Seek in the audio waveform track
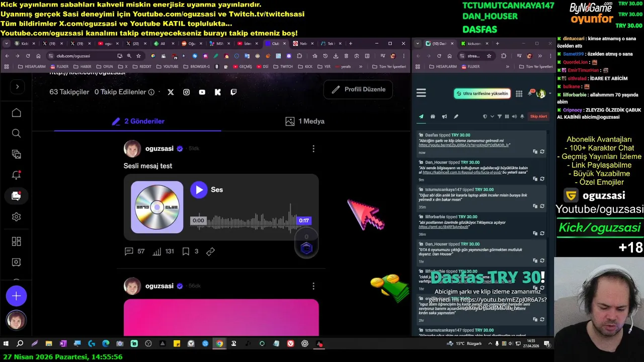 coord(251,221)
